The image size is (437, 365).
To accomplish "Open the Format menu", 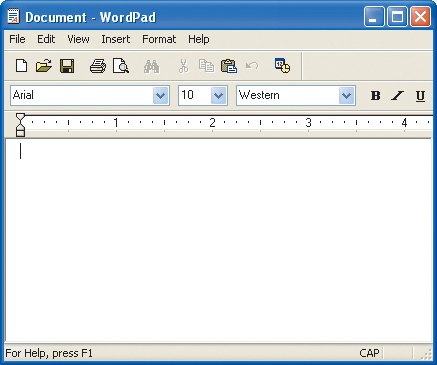I will [159, 39].
